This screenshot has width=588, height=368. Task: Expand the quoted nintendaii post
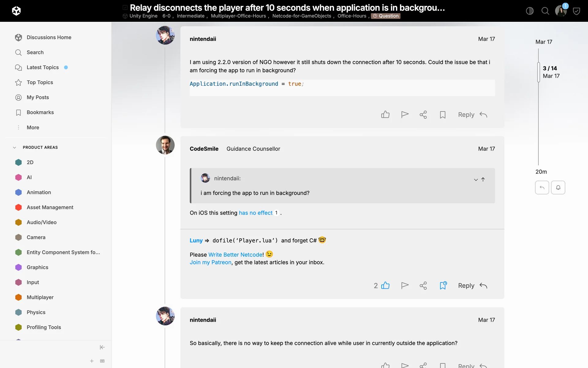pos(476,180)
